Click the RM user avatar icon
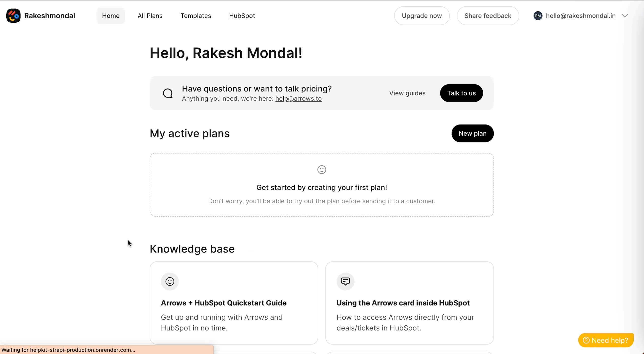Screen dimensions: 644x354 pyautogui.click(x=538, y=16)
